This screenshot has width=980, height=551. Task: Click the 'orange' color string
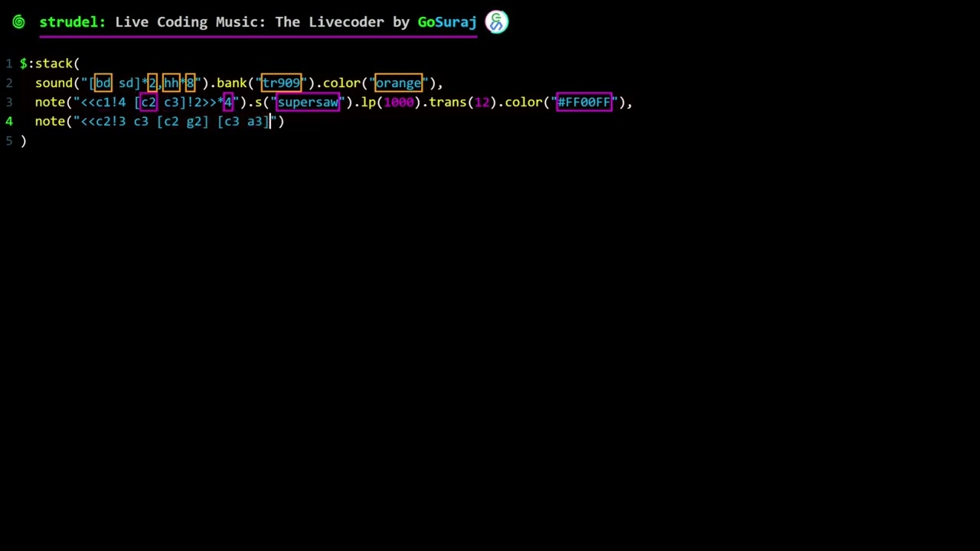(x=398, y=83)
